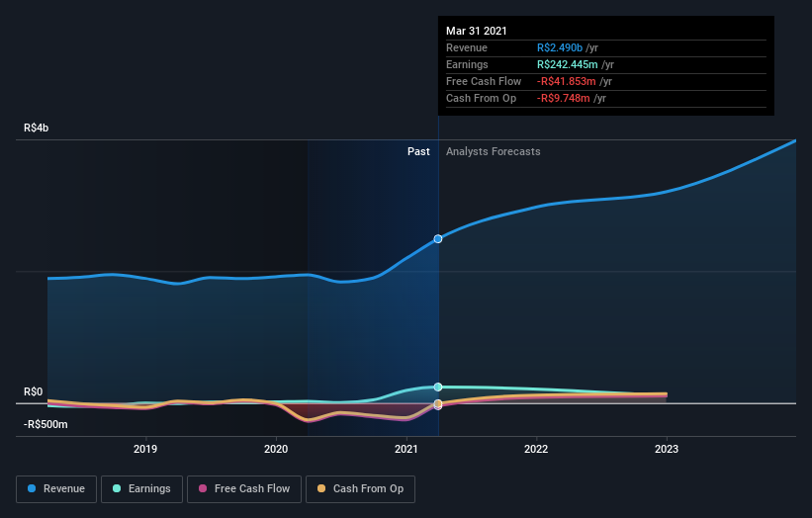This screenshot has width=812, height=518.
Task: Click the tooltip Free Cash Flow label
Action: (484, 81)
